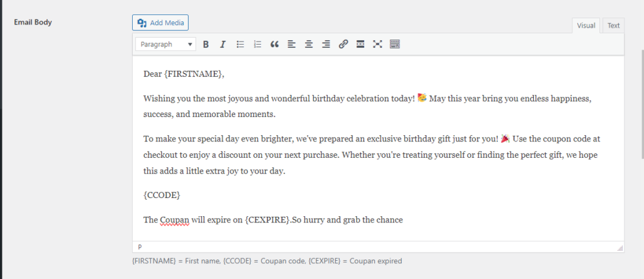Switch to the Visual editor tab
Viewport: 644px width, 279px height.
pos(586,25)
